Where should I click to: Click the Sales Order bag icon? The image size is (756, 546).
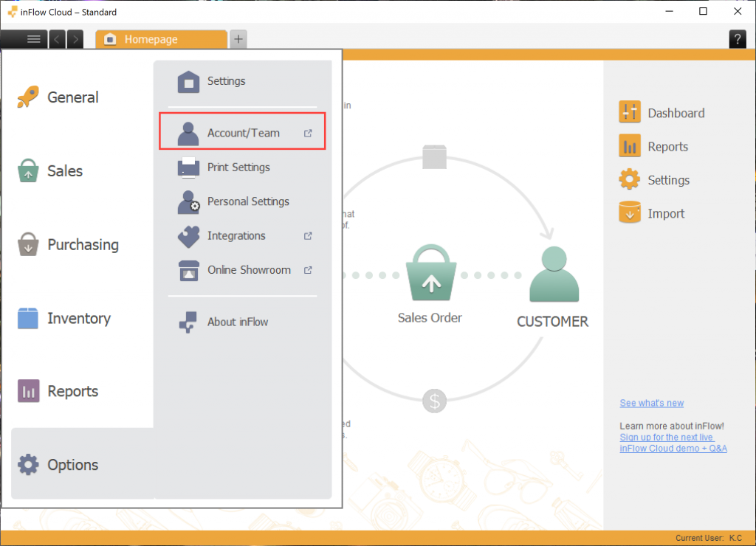click(431, 273)
